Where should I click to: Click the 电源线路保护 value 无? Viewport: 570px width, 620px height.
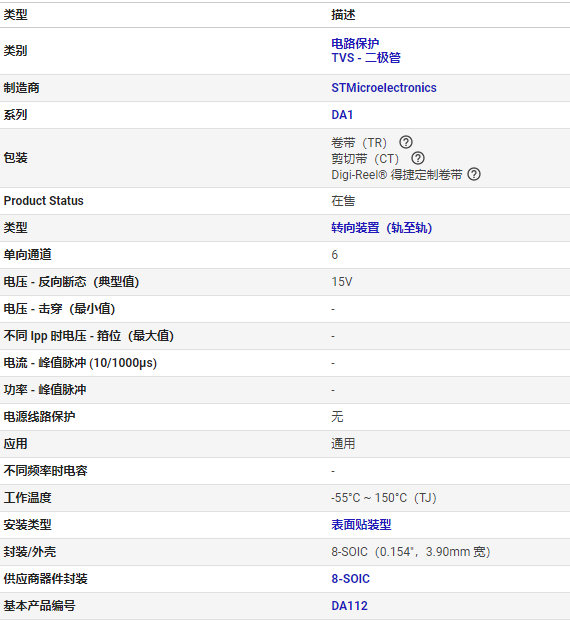click(x=337, y=417)
